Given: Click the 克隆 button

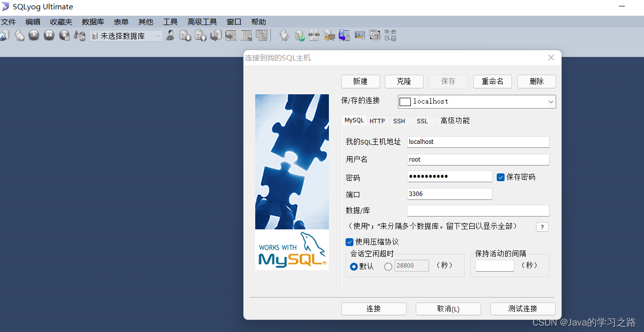Looking at the screenshot, I should pyautogui.click(x=404, y=82).
